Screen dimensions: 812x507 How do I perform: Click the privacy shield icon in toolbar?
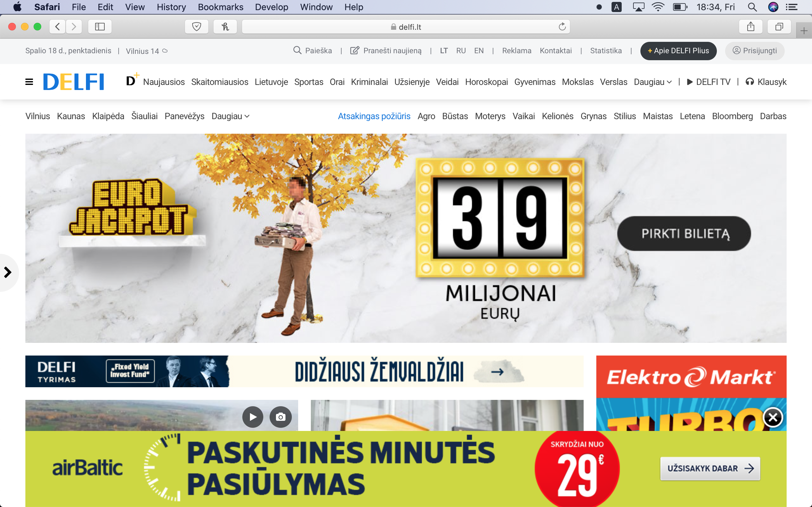pyautogui.click(x=197, y=27)
